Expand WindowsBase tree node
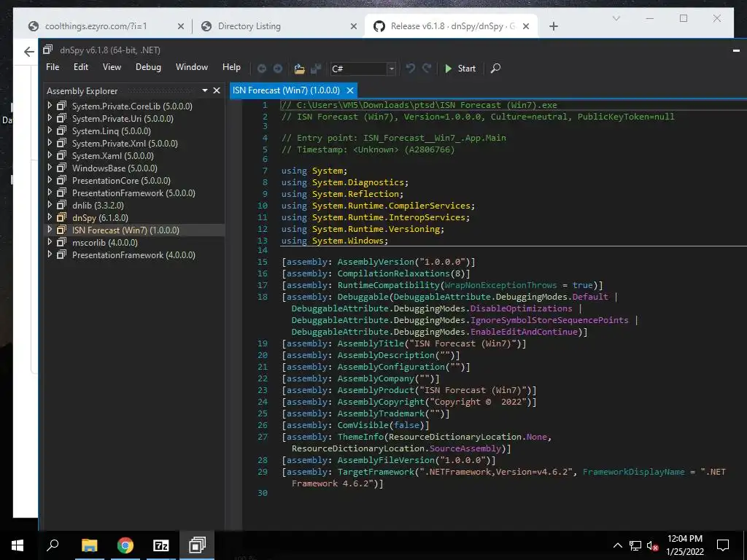This screenshot has width=747, height=560. [50, 168]
